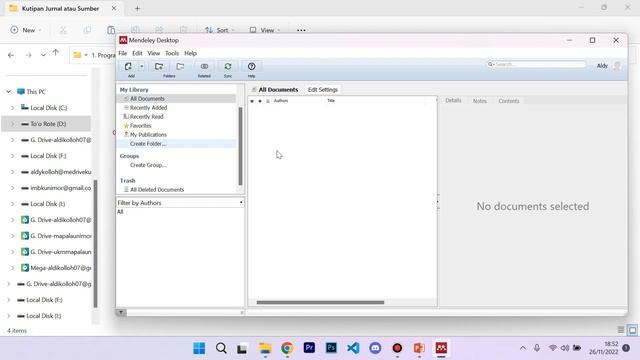Open the Aldy user profile icon

coord(617,66)
